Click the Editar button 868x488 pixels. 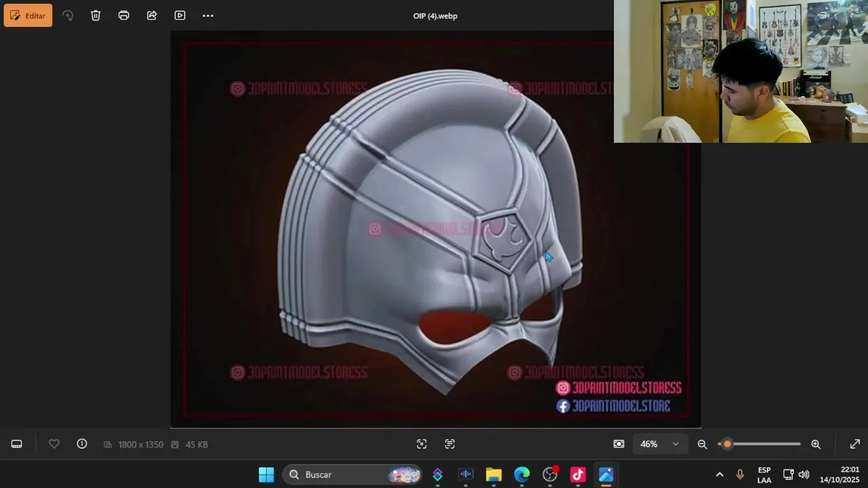[x=28, y=16]
